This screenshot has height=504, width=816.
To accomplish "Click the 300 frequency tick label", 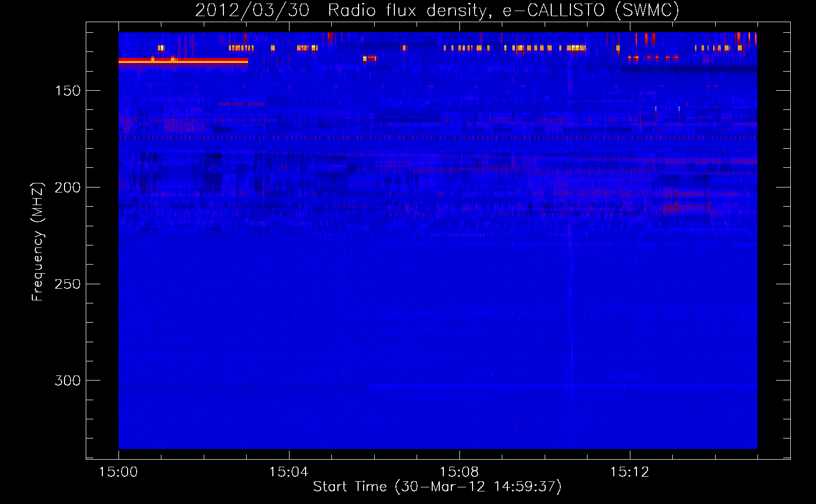I will point(68,381).
